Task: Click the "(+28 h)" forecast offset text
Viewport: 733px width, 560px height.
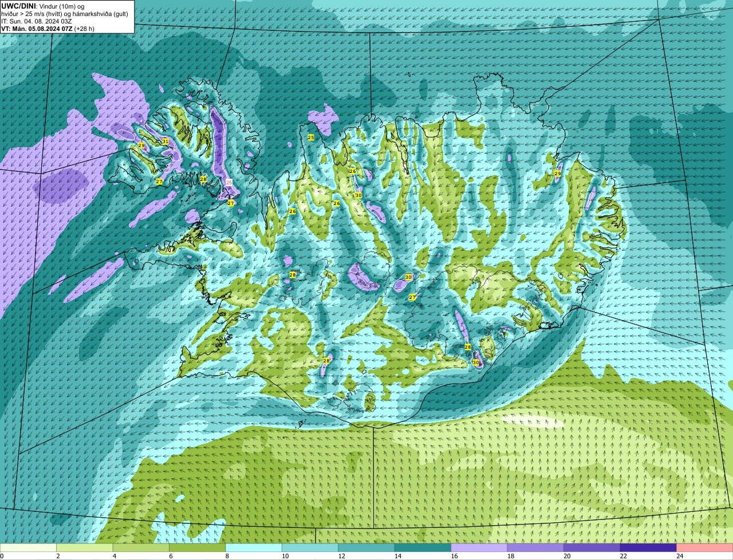Action: click(x=85, y=29)
